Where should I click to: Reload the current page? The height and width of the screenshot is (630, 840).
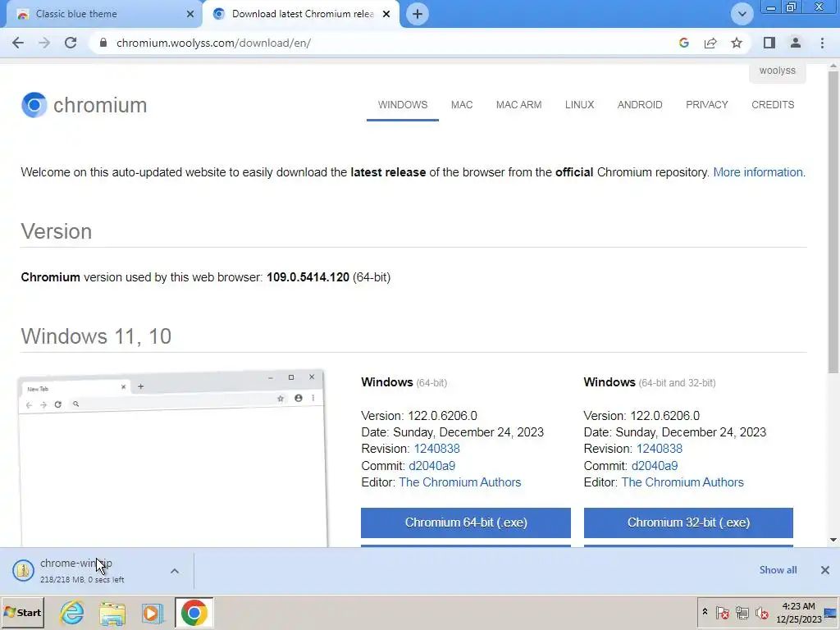71,43
